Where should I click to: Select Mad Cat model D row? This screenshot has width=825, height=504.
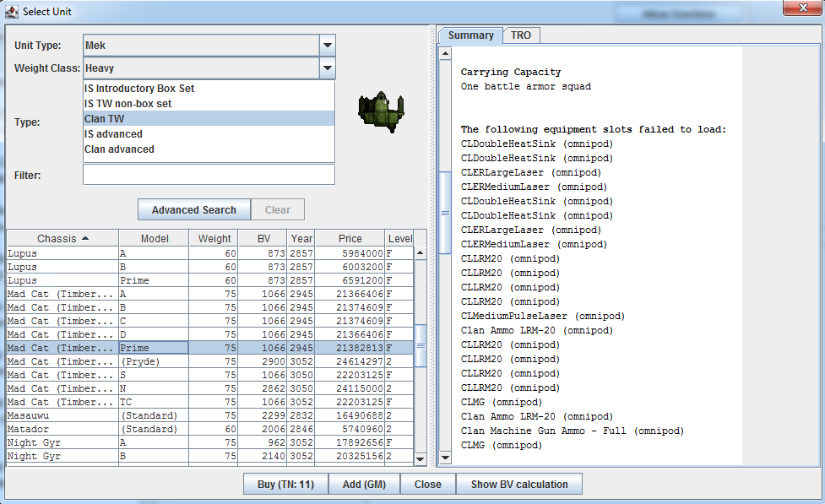coord(210,334)
